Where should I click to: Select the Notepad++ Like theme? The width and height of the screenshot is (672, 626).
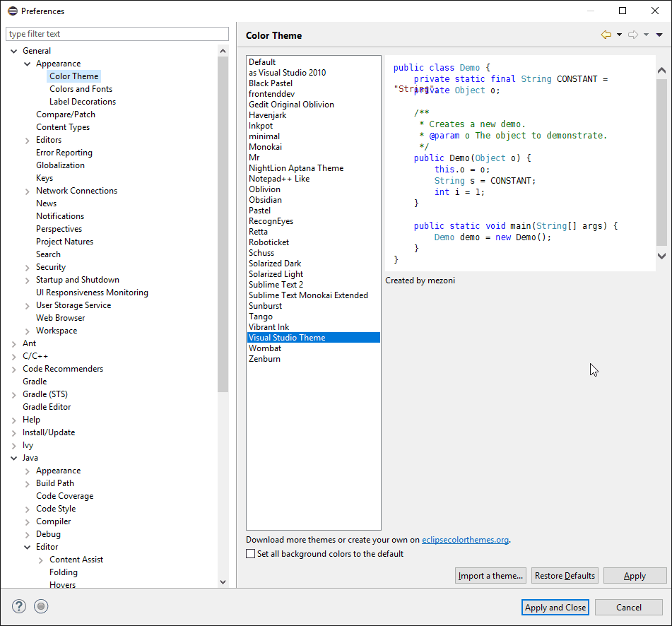279,179
